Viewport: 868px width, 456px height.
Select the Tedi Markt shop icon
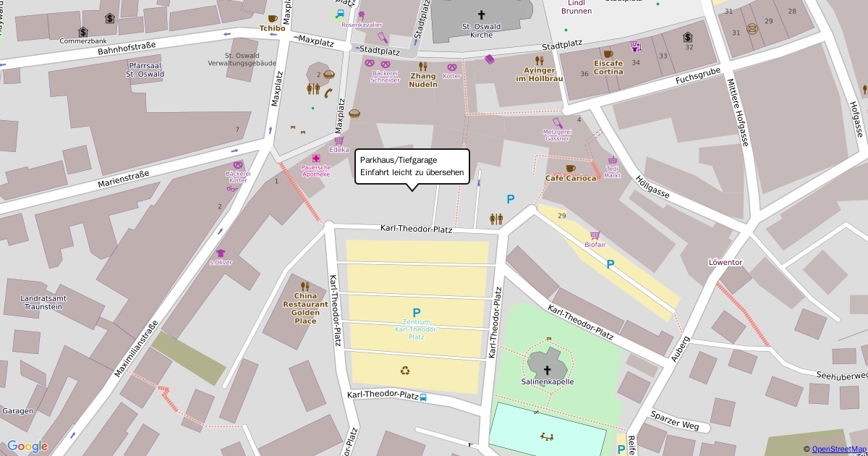coord(613,160)
